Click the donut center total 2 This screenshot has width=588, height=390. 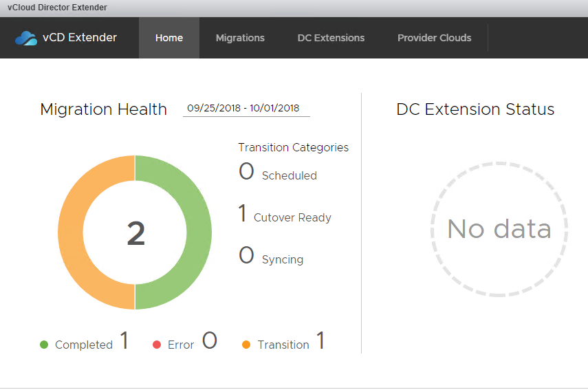tap(135, 233)
